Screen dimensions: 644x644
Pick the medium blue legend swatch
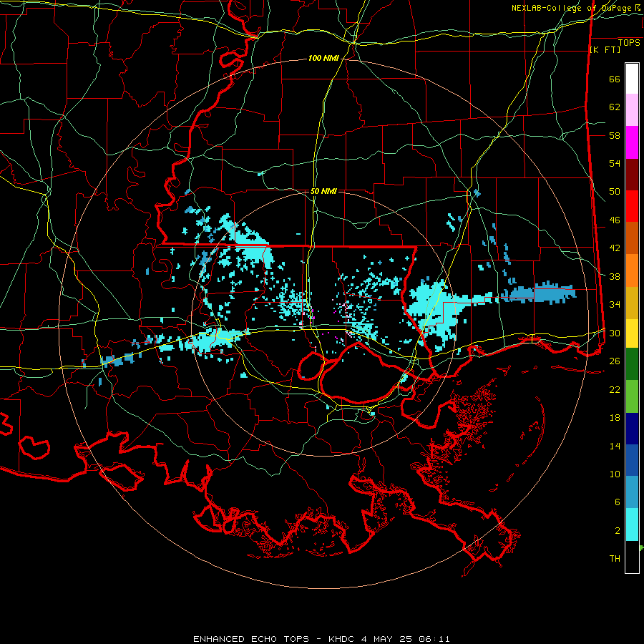pyautogui.click(x=632, y=460)
